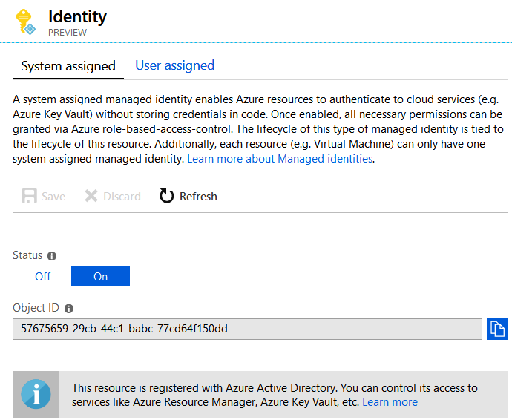Click the Identity key icon in header
This screenshot has height=420, width=512.
(26, 22)
